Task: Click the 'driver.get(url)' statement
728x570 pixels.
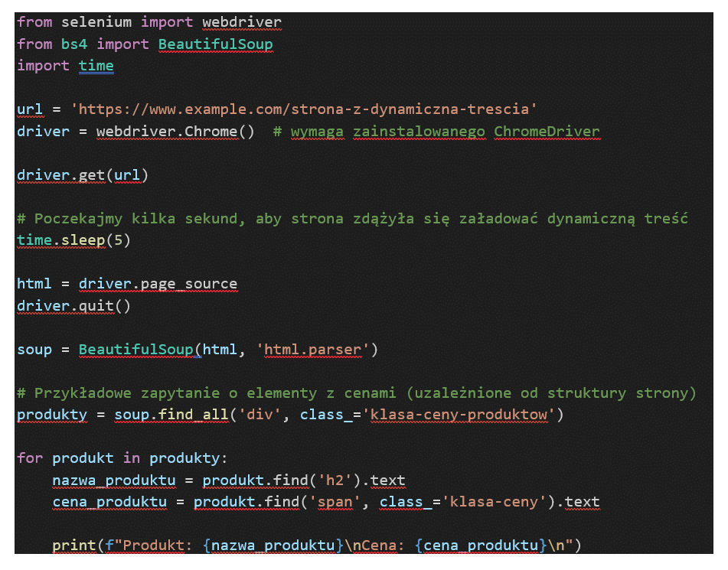Action: coord(83,175)
